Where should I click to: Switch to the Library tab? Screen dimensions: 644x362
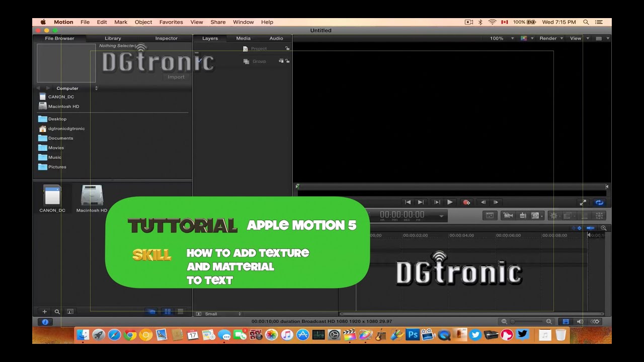coord(113,38)
